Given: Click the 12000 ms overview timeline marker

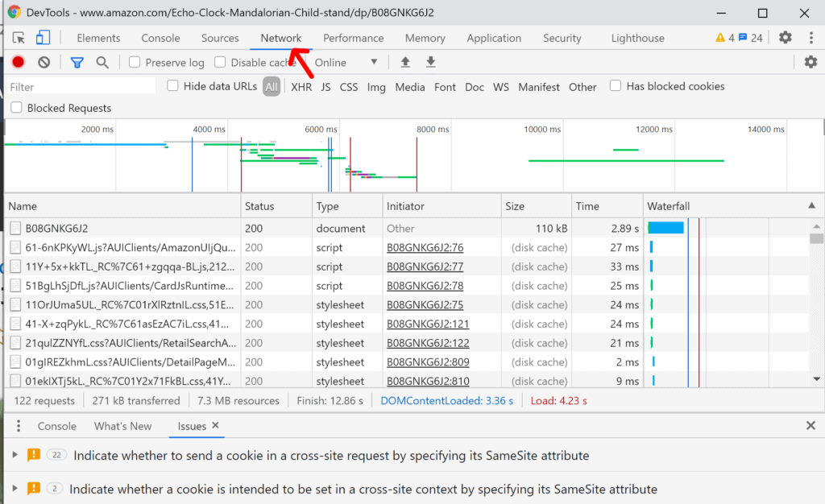Looking at the screenshot, I should pyautogui.click(x=654, y=130).
